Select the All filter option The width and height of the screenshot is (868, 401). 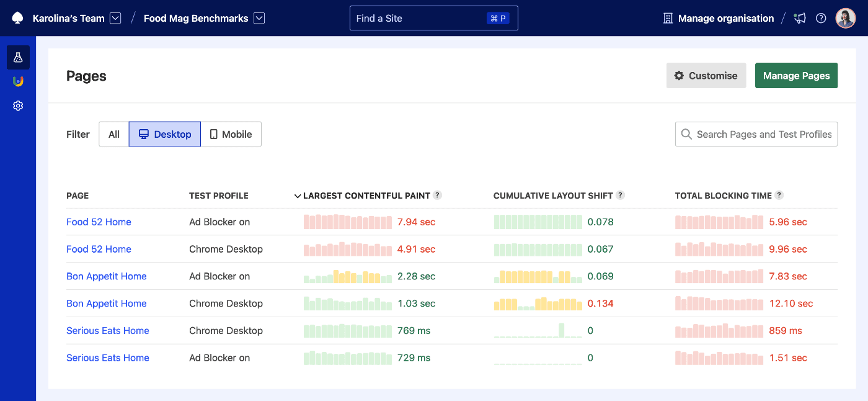point(114,134)
